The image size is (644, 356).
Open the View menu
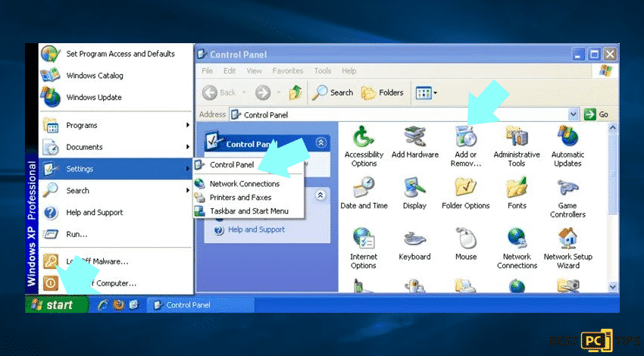tap(254, 71)
